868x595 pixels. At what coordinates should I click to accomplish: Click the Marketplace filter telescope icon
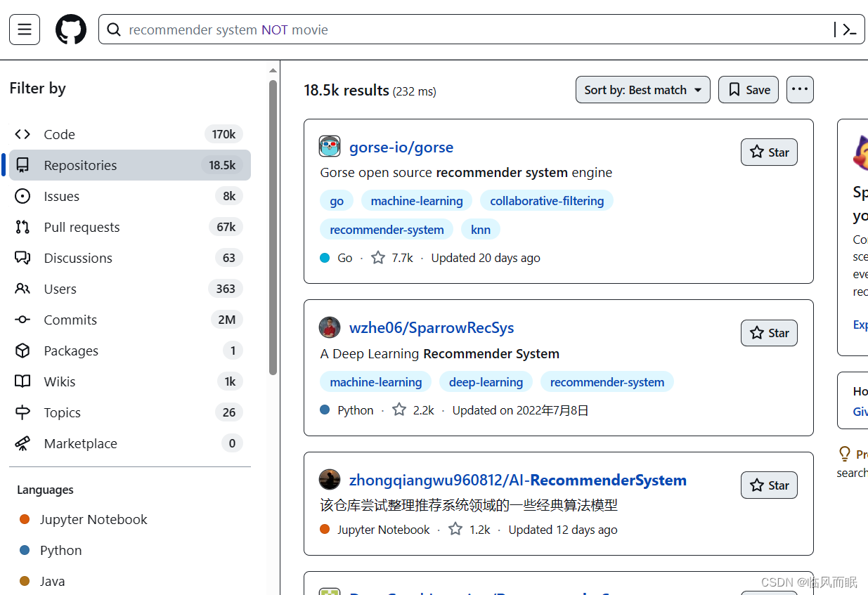point(22,443)
